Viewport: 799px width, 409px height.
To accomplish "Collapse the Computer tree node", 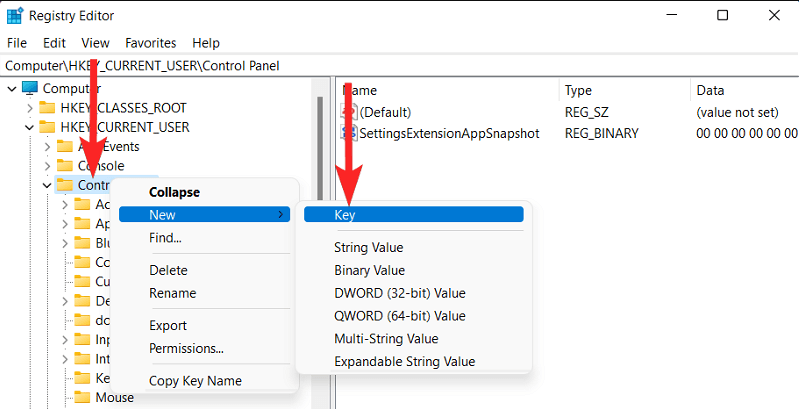I will [11, 88].
